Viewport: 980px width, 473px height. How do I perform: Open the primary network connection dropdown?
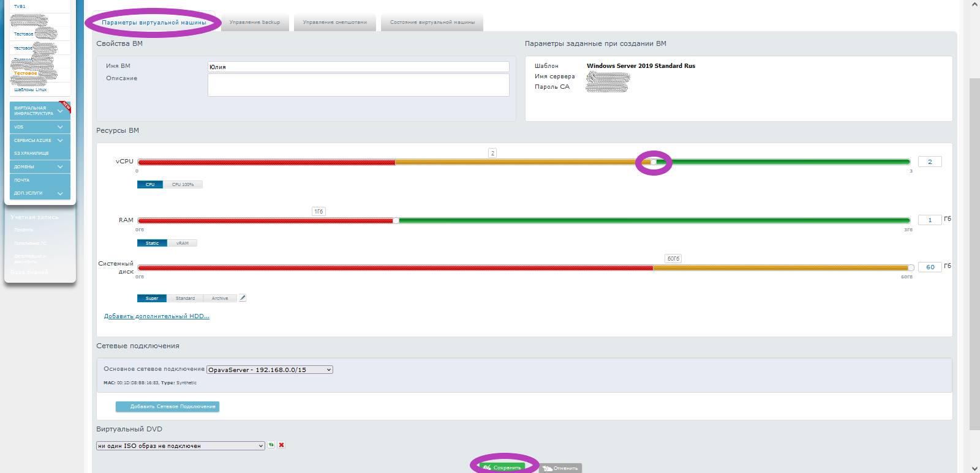(269, 370)
